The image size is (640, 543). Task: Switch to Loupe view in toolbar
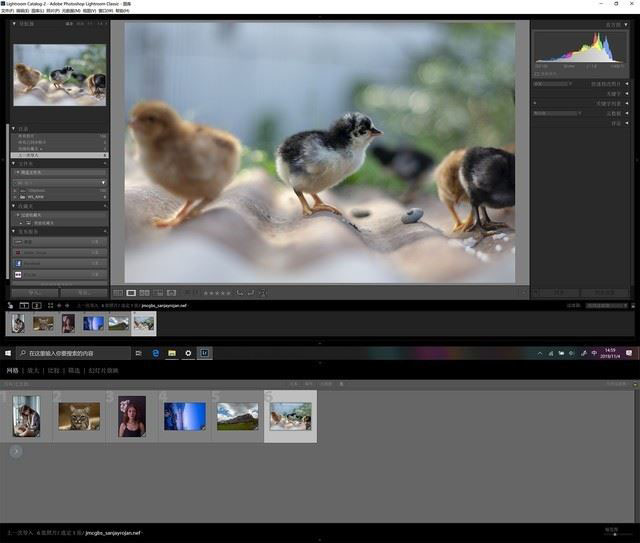131,293
